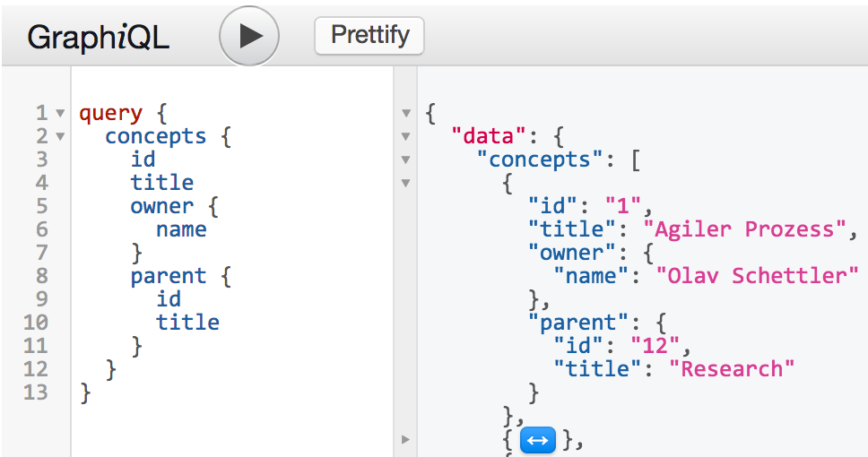The width and height of the screenshot is (868, 457).
Task: Collapse the first concept object in results
Action: coord(406,183)
